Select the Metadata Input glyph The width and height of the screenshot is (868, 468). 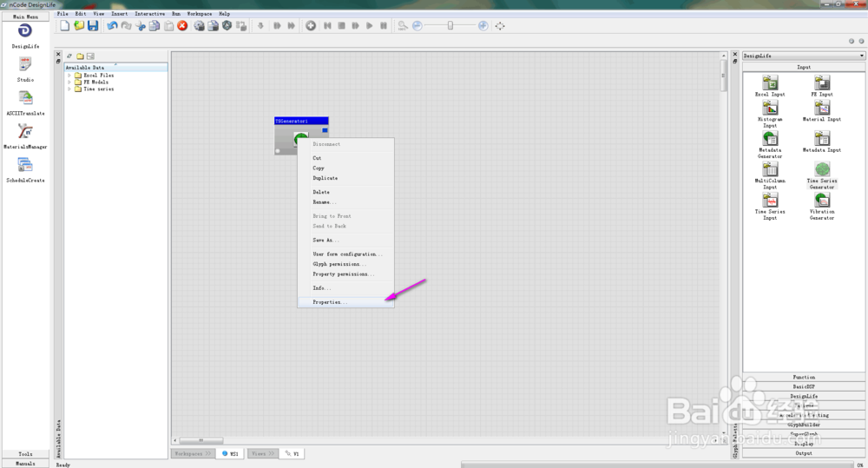pos(822,142)
